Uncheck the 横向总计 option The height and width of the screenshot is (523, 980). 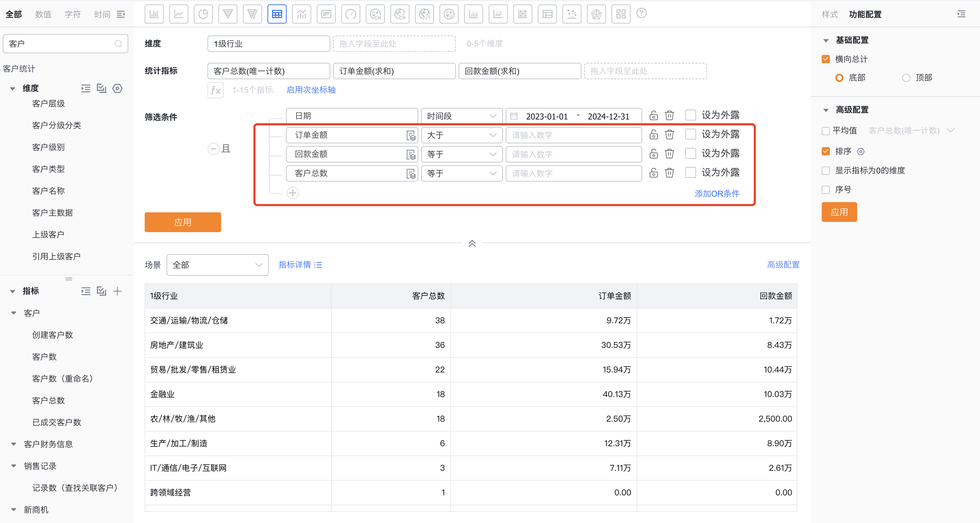click(825, 59)
